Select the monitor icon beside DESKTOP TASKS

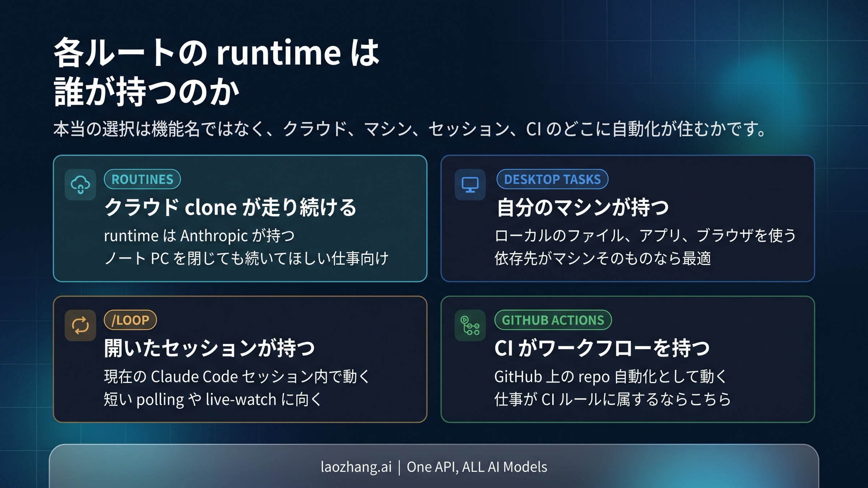coord(469,185)
